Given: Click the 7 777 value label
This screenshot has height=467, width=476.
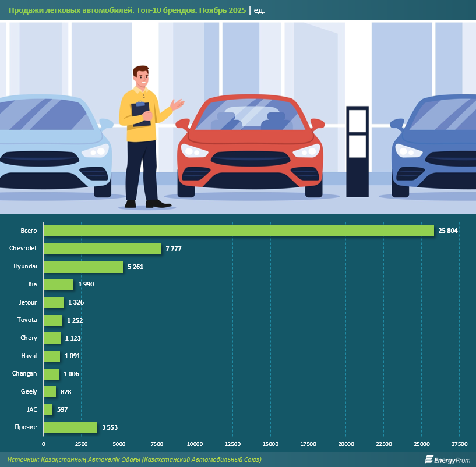Looking at the screenshot, I should [x=175, y=249].
